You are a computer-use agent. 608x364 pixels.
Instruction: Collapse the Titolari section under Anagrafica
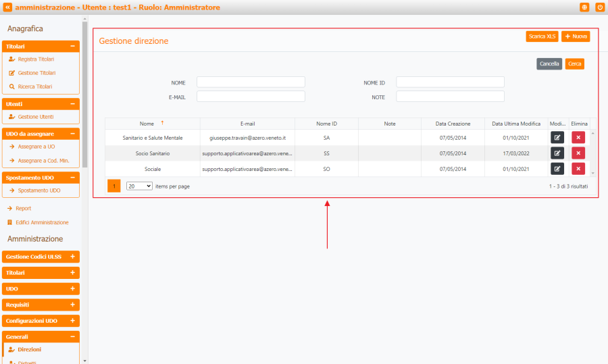click(x=72, y=47)
